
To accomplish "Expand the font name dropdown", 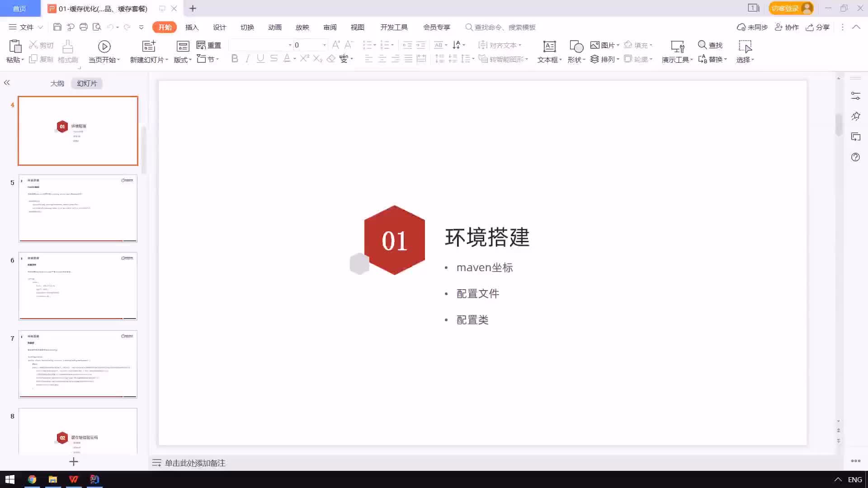I will pyautogui.click(x=290, y=45).
